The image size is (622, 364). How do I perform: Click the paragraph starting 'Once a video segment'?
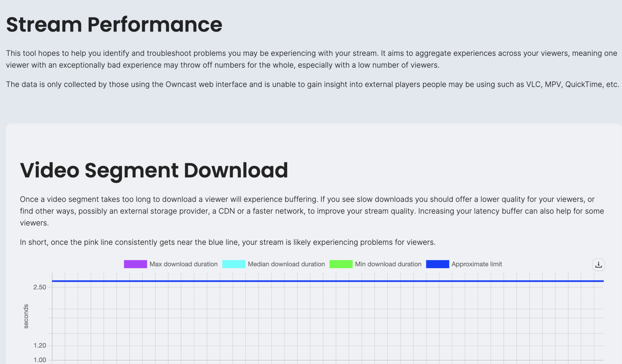click(311, 211)
